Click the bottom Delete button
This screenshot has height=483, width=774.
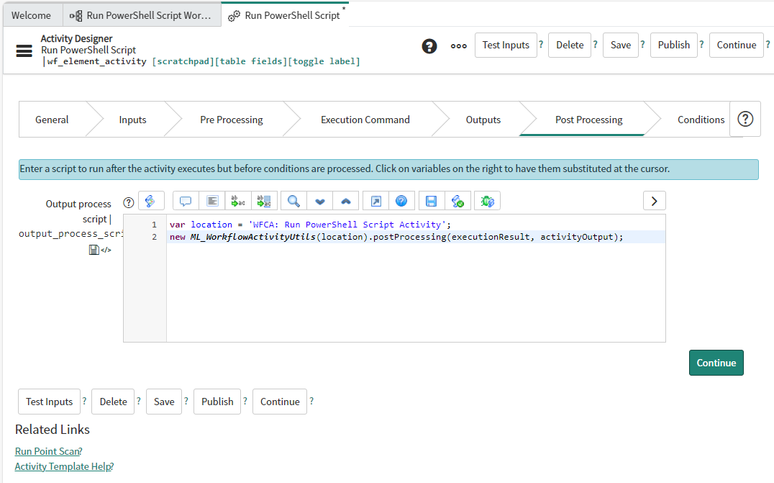click(113, 402)
